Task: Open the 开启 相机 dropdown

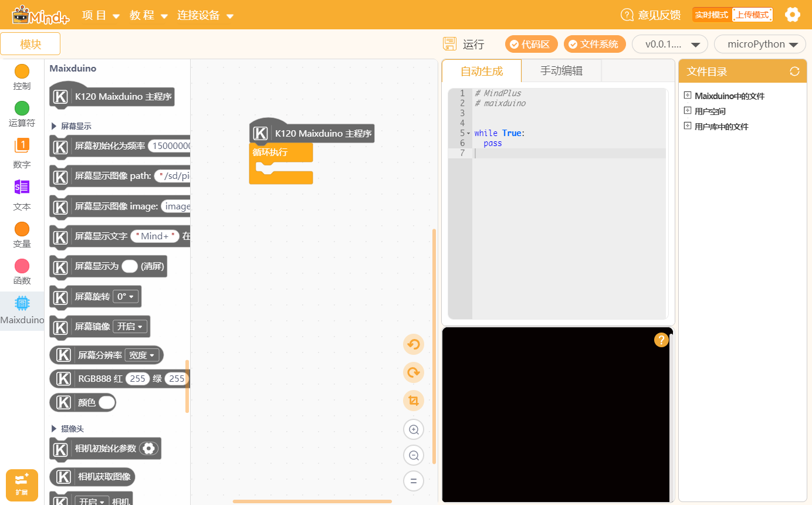Action: pos(92,501)
